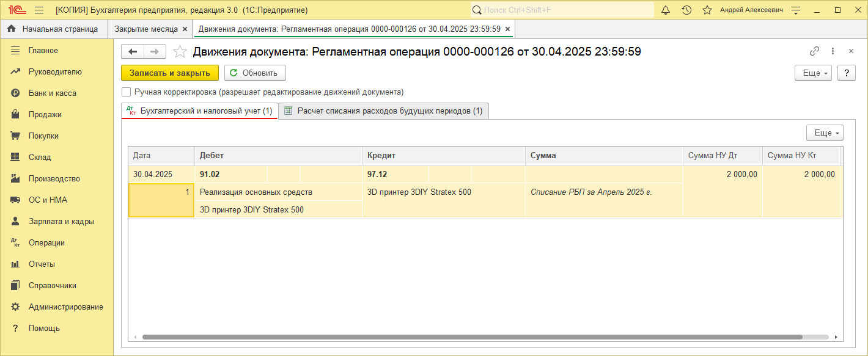Select debit account cell 91.02
Screen dimensions: 868x356
(231, 174)
